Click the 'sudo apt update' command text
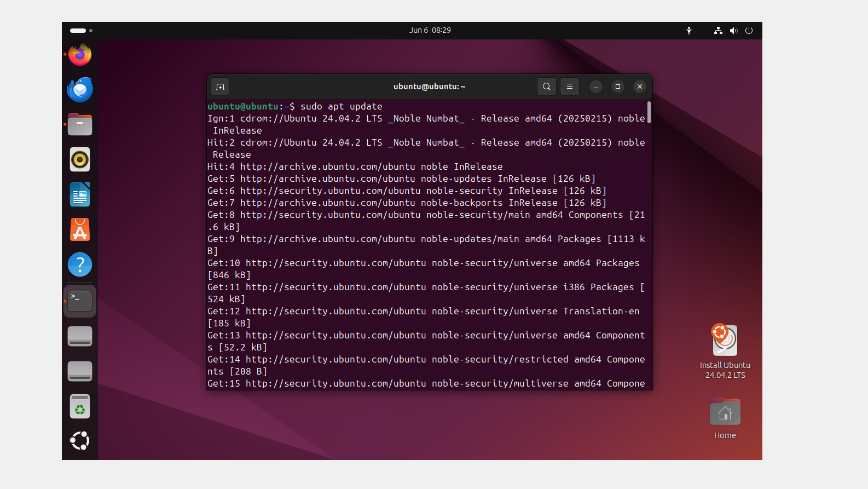 [342, 106]
